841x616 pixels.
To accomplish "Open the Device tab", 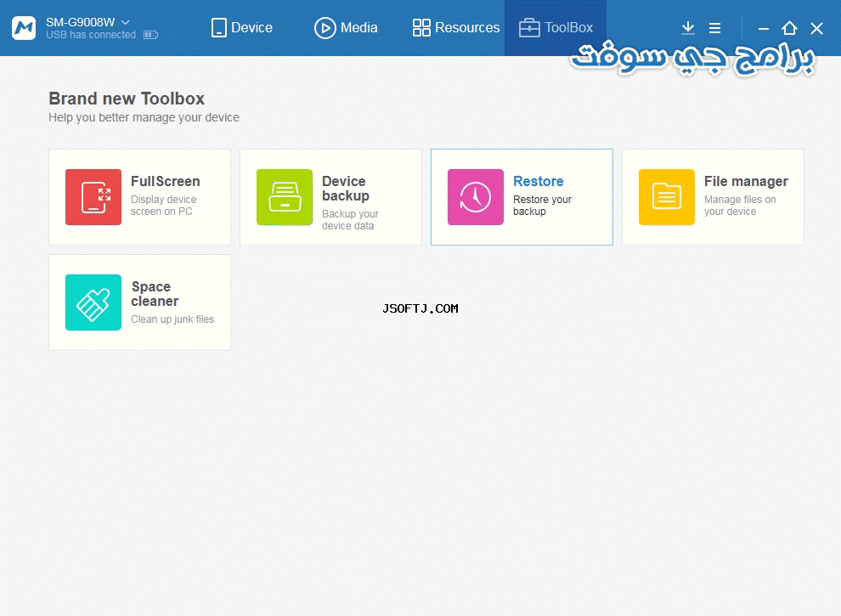I will (242, 28).
